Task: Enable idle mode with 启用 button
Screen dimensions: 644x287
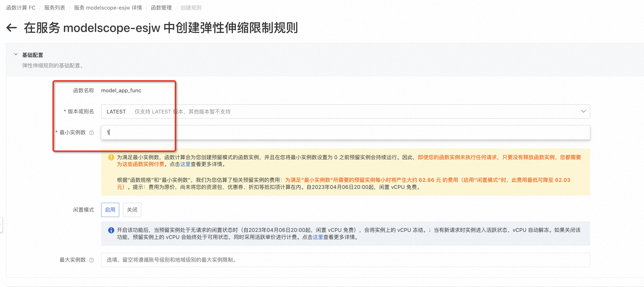Action: [110, 210]
